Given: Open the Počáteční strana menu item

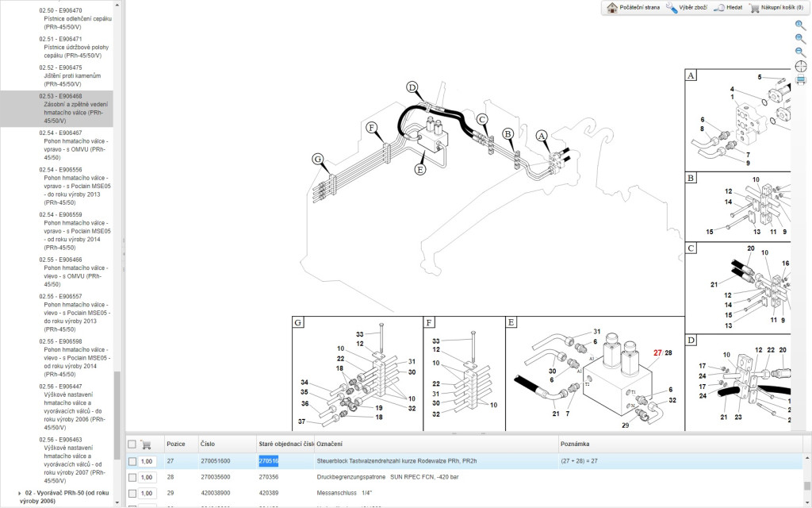Looking at the screenshot, I should [640, 8].
